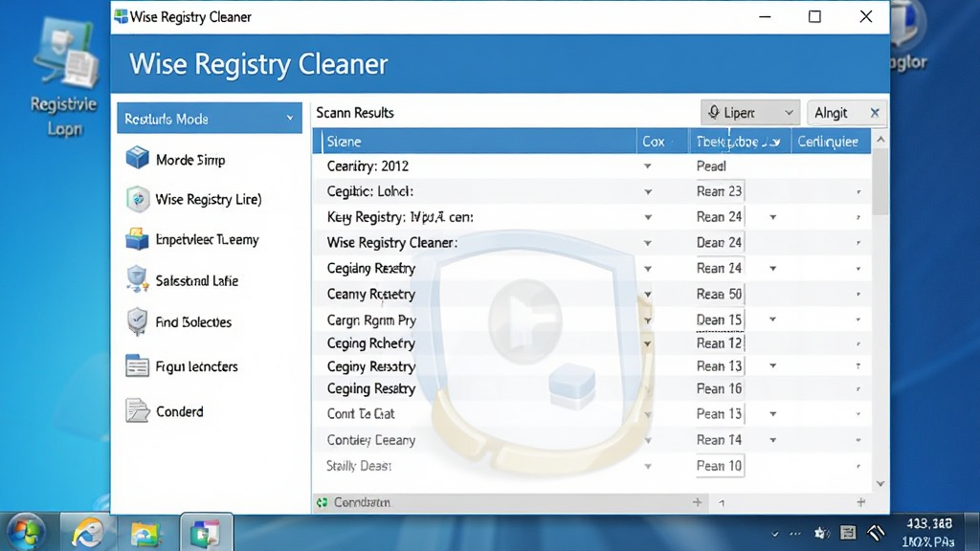Select Wise Registry Lire) in sidebar
Screen dimensions: 980x551
(208, 199)
